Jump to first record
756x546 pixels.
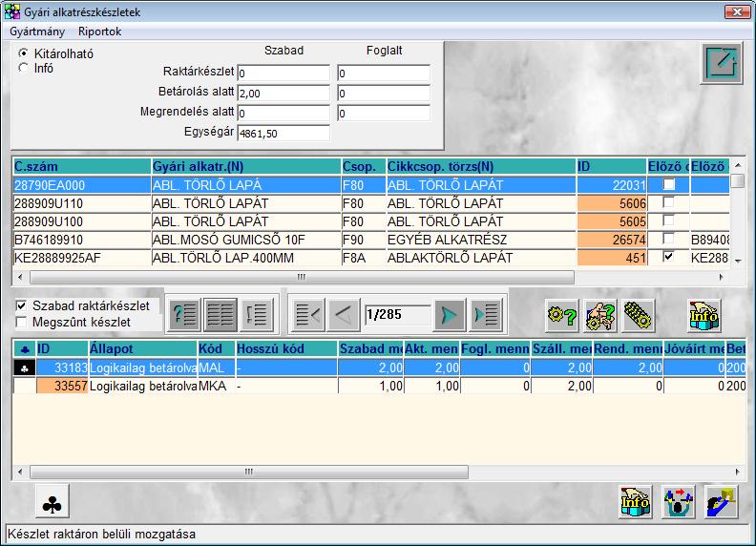(307, 315)
